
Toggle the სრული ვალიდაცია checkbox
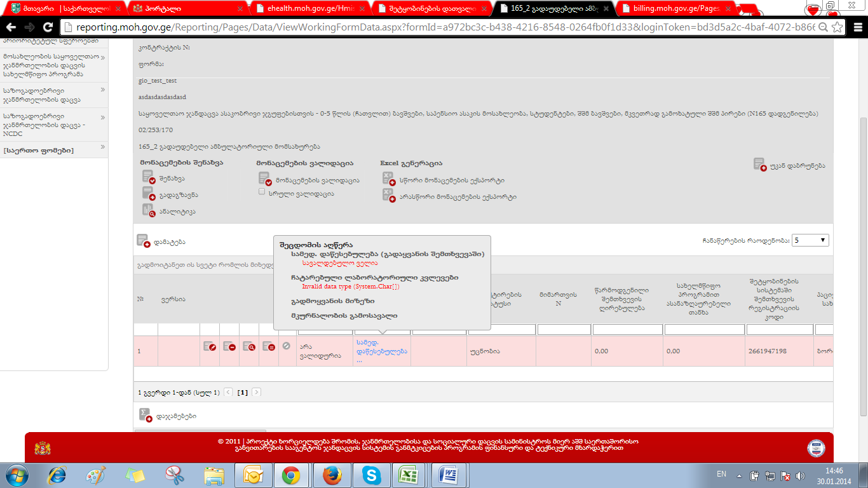pyautogui.click(x=262, y=192)
